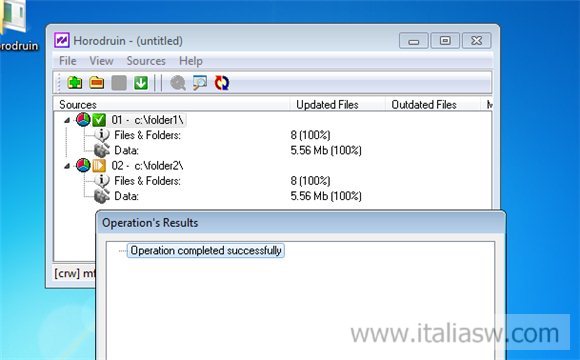The width and height of the screenshot is (580, 360).
Task: Click the red-blue synchronize arrows icon
Action: pos(222,83)
